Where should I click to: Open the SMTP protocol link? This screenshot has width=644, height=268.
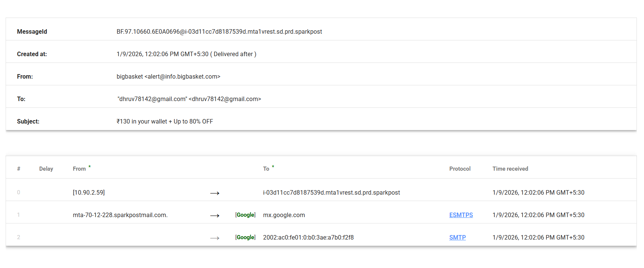pyautogui.click(x=457, y=237)
